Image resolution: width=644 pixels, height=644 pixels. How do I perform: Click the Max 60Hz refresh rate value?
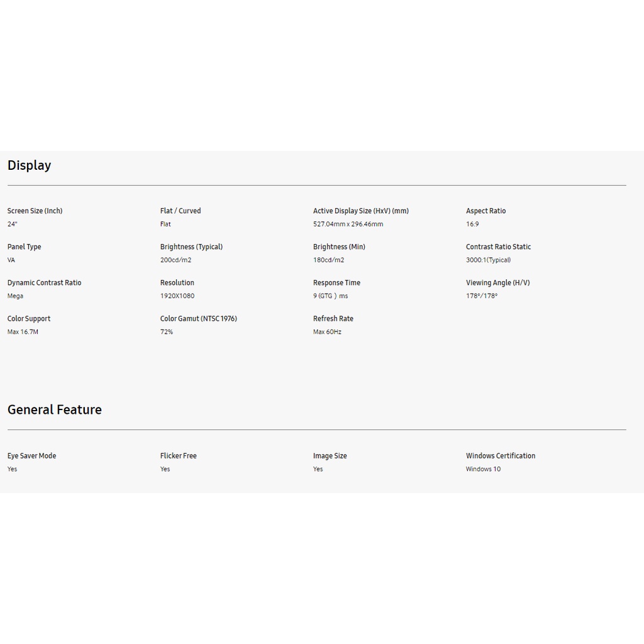[x=327, y=331]
